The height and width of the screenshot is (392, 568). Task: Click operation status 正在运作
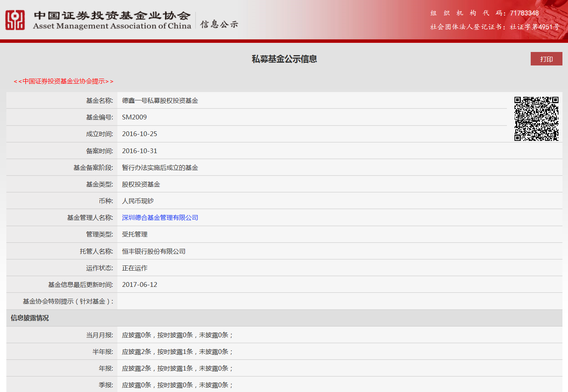pyautogui.click(x=134, y=268)
